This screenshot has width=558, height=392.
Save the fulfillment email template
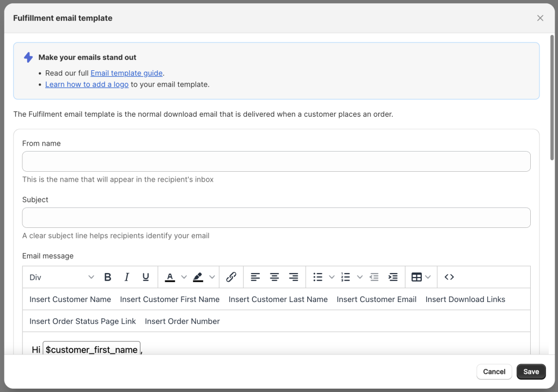(531, 371)
